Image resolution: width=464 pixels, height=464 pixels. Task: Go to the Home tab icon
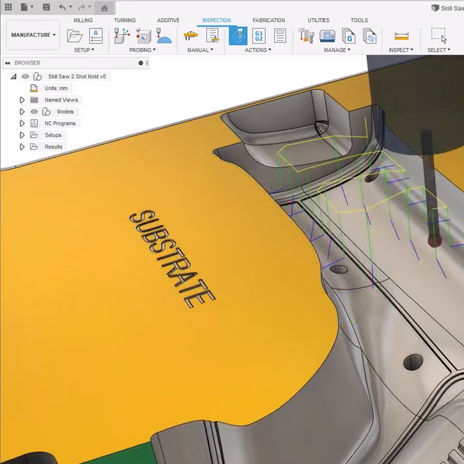(x=104, y=8)
